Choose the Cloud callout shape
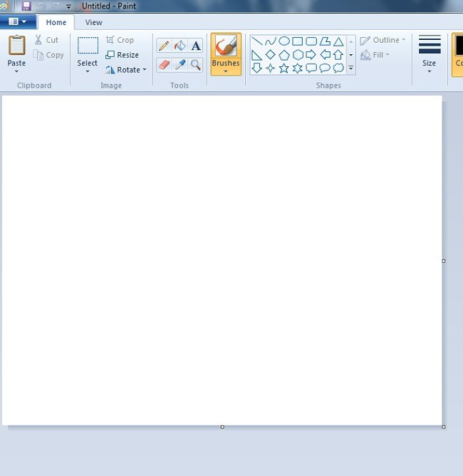Screen dimensions: 463x476 [x=338, y=68]
